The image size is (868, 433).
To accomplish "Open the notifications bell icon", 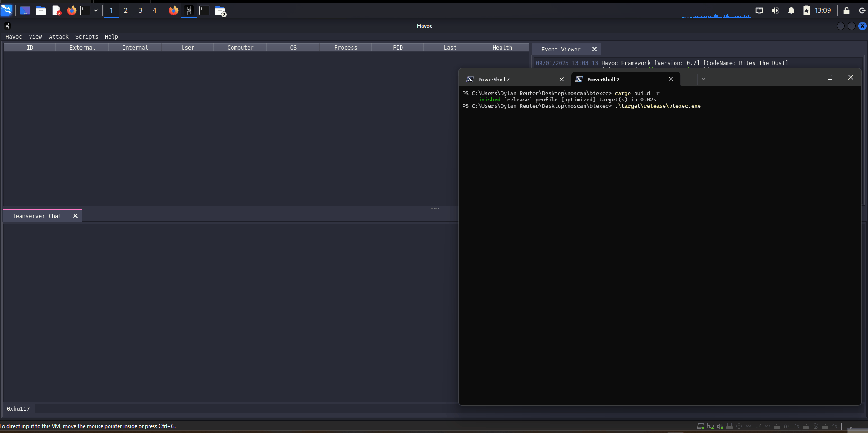I will tap(791, 10).
